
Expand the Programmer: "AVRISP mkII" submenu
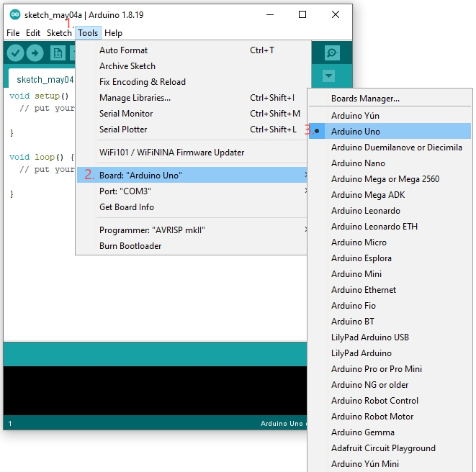193,230
